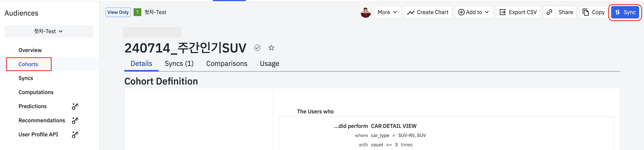The width and height of the screenshot is (644, 150).
Task: Click the key icon next to Recommendations
Action: pyautogui.click(x=75, y=120)
